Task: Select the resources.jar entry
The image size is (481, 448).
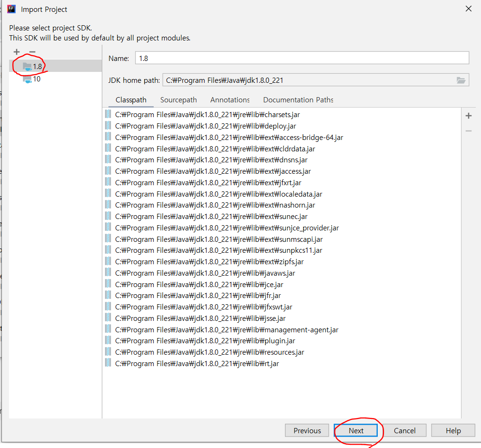Action: coord(282,352)
